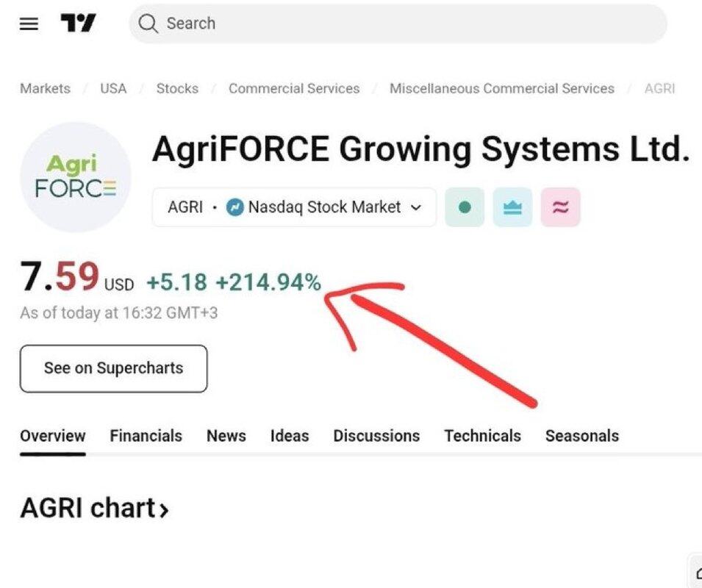This screenshot has height=588, width=702.
Task: Expand the AGRI Nasdaq Stock Market selector
Action: [294, 207]
